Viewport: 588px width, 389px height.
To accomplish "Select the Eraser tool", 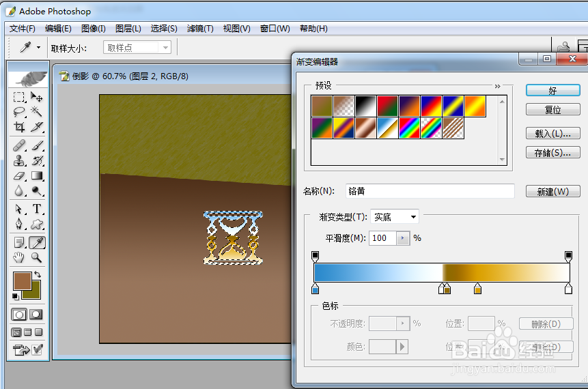I will 19,176.
